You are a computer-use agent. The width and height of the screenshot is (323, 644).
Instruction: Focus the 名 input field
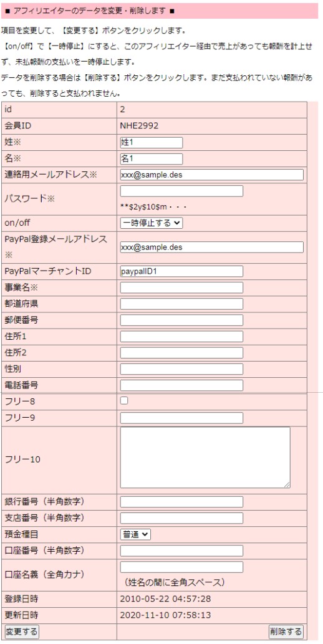[152, 158]
